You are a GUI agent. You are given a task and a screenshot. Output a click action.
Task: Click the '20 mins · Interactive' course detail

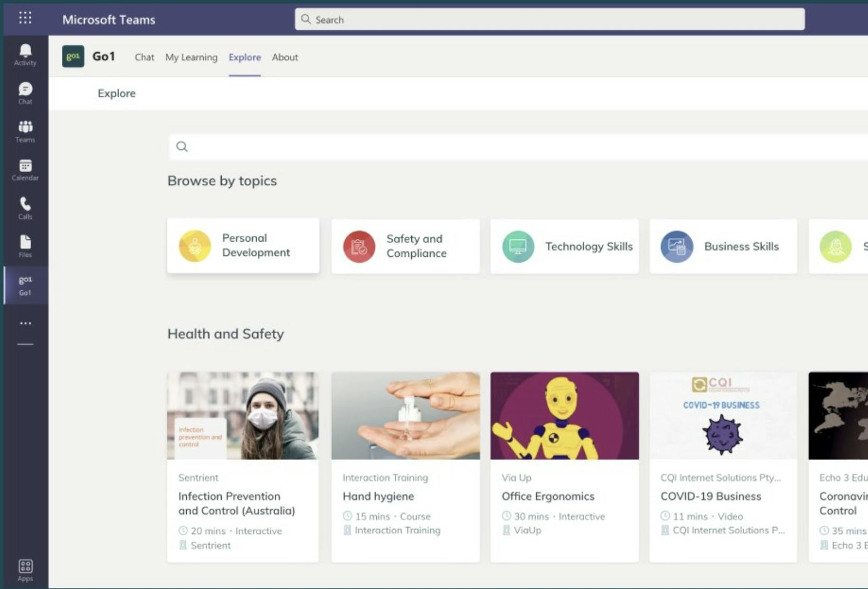(x=230, y=531)
